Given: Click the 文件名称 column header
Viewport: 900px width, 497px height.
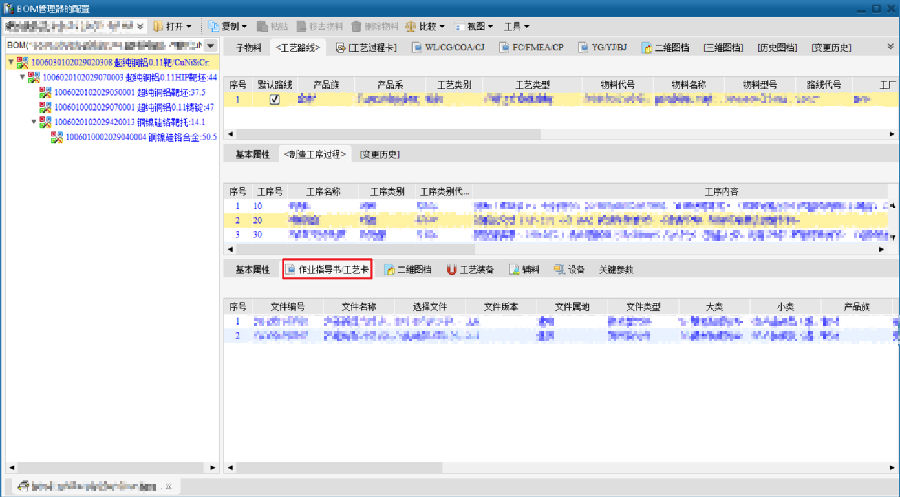Looking at the screenshot, I should pyautogui.click(x=359, y=307).
